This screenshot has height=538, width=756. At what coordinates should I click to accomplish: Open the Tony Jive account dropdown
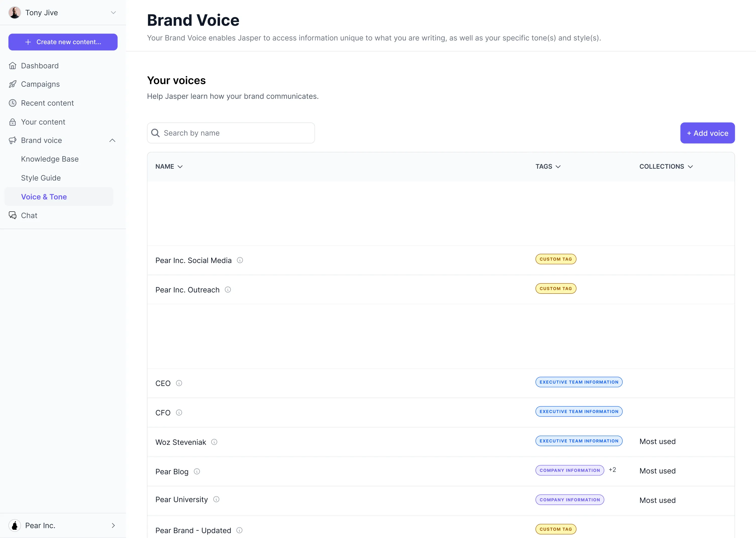coord(113,13)
